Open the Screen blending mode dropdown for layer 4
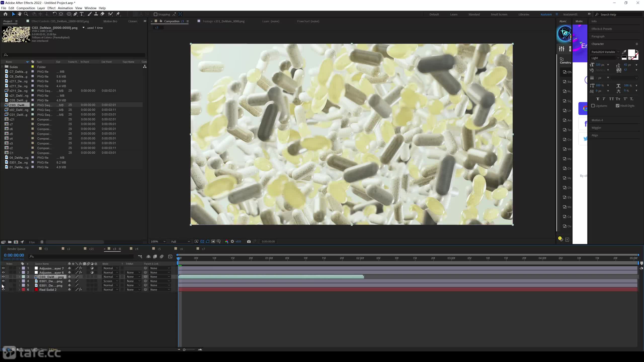The height and width of the screenshot is (362, 644). click(x=110, y=281)
